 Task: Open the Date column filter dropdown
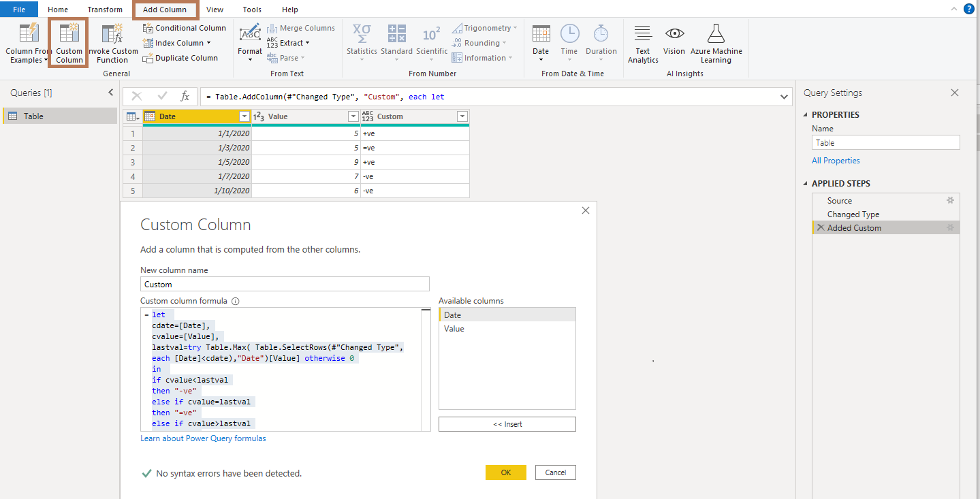pos(244,116)
